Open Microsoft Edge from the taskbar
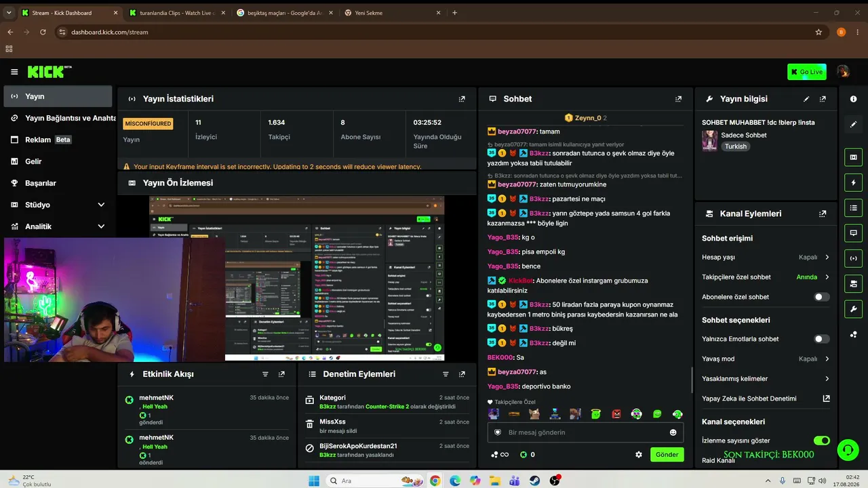The image size is (868, 488). (x=454, y=481)
